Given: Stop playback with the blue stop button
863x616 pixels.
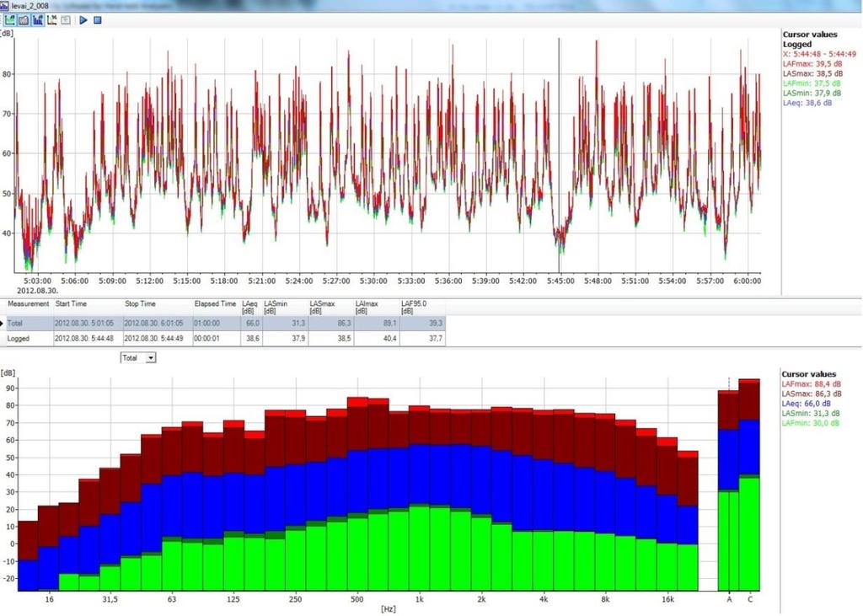Looking at the screenshot, I should click(x=98, y=20).
